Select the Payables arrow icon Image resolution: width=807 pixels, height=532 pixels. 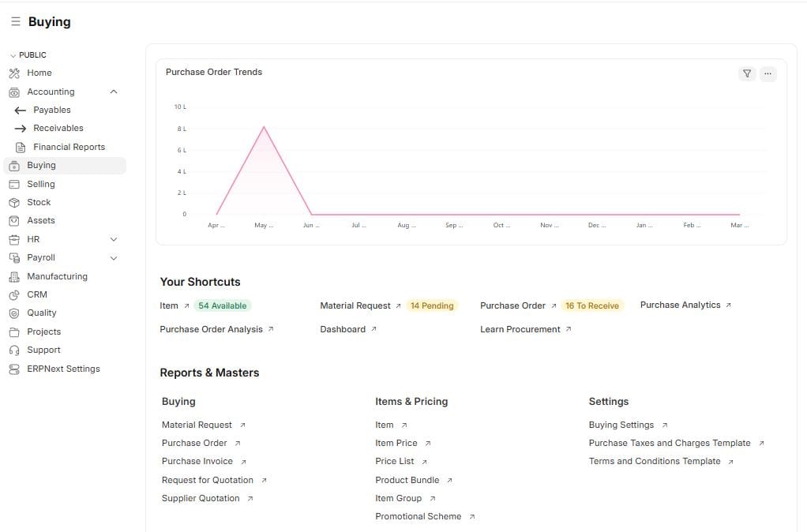(19, 110)
